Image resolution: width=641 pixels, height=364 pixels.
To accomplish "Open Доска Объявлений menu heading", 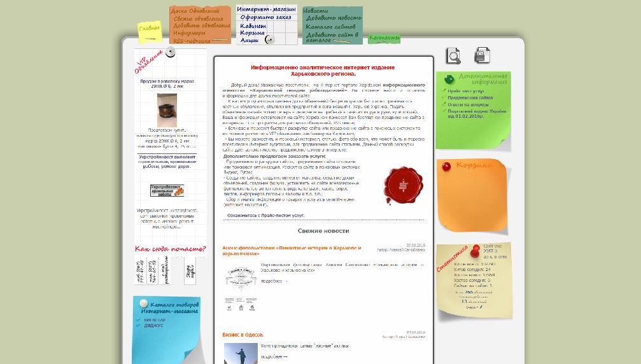I will 195,11.
